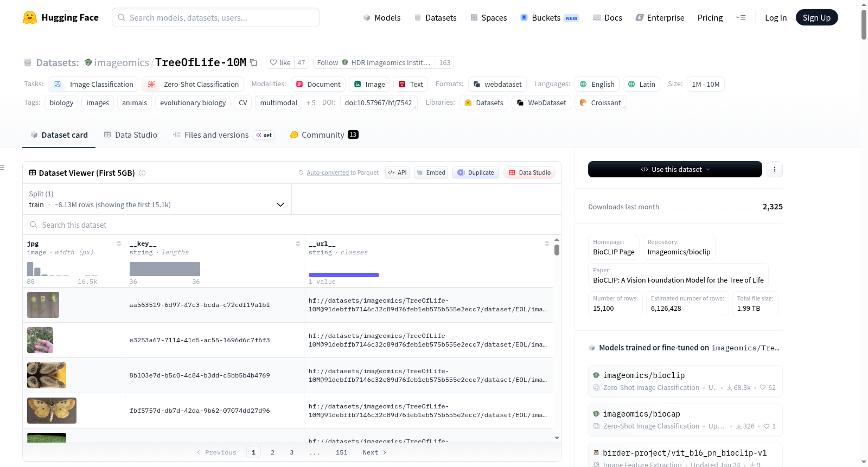Screen dimensions: 868x467
Task: Open the Datasets library tag
Action: 484,103
